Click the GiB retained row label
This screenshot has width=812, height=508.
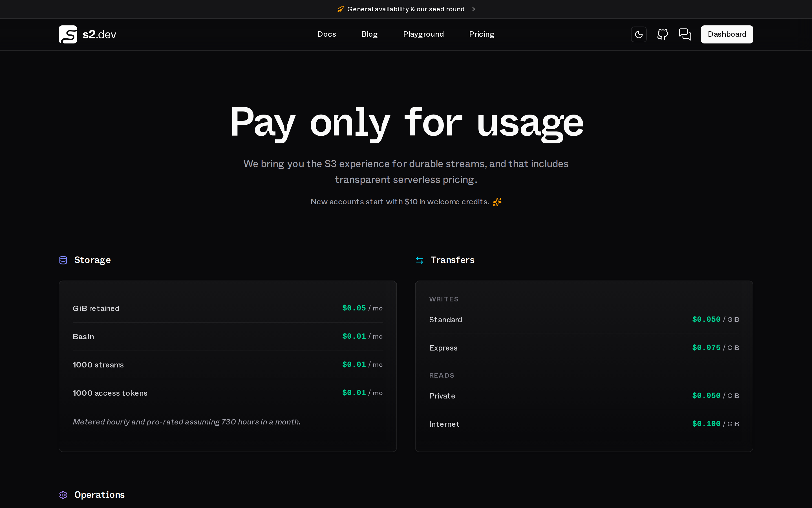(96, 308)
